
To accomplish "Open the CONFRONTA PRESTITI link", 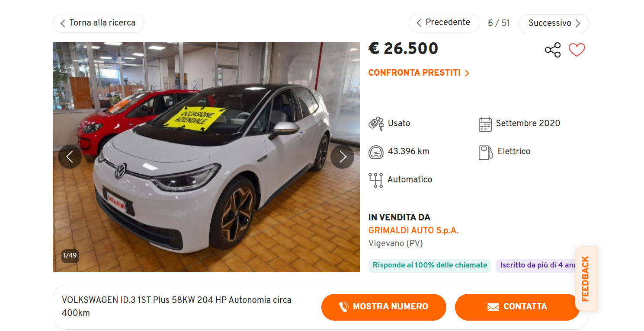I will [x=419, y=73].
